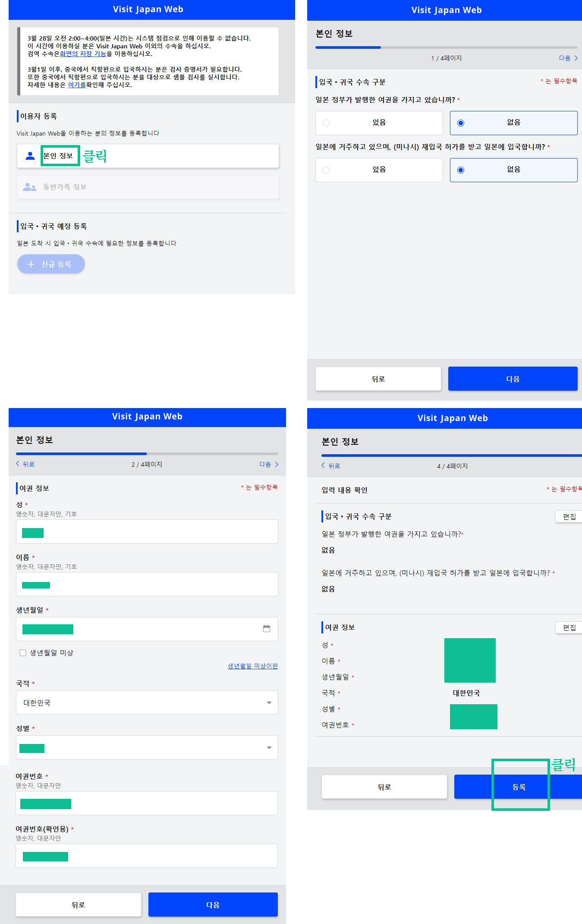This screenshot has width=582, height=924.
Task: Click 편집 next to 입국·귀국 수속 구분
Action: [x=569, y=516]
